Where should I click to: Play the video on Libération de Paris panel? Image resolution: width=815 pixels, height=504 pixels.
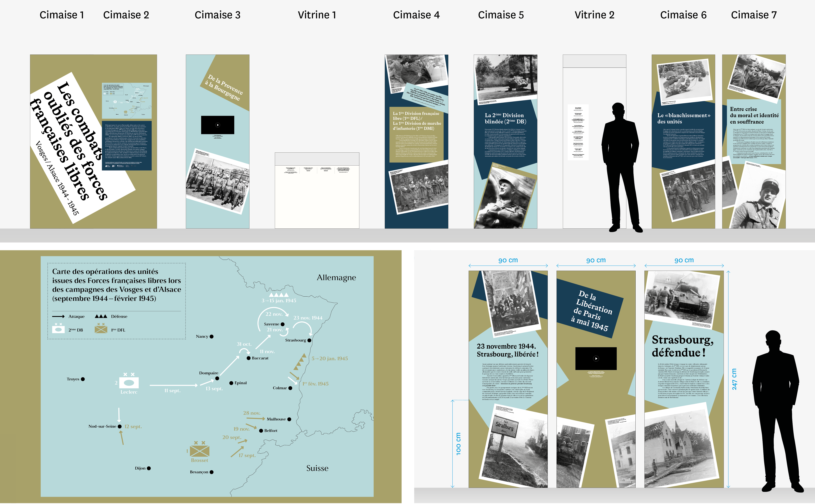point(596,359)
